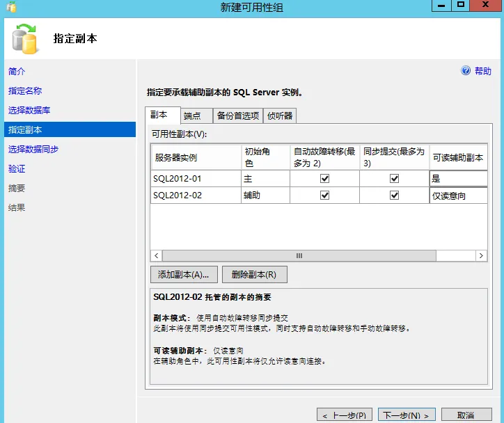Toggle automatic failover checkbox for SQL2012-01
The width and height of the screenshot is (504, 423).
(x=324, y=179)
